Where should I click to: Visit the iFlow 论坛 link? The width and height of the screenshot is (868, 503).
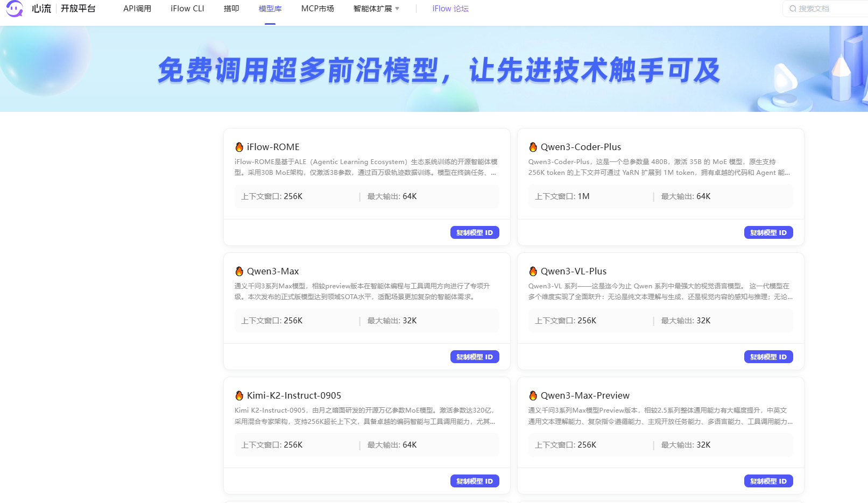click(x=450, y=9)
